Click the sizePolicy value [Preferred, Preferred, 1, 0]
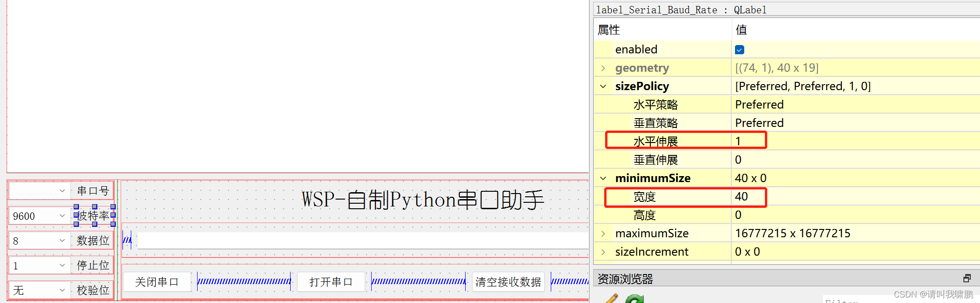980x303 pixels. (x=803, y=86)
